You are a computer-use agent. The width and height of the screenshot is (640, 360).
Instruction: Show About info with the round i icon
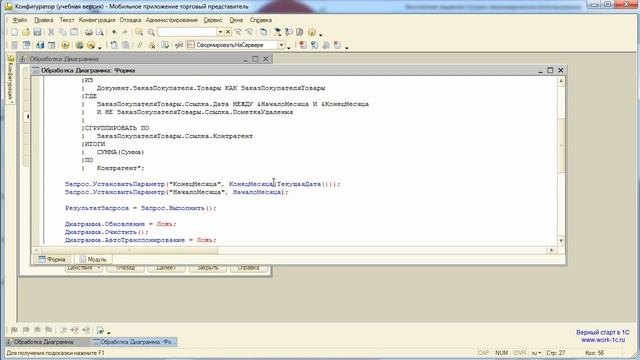tap(312, 32)
